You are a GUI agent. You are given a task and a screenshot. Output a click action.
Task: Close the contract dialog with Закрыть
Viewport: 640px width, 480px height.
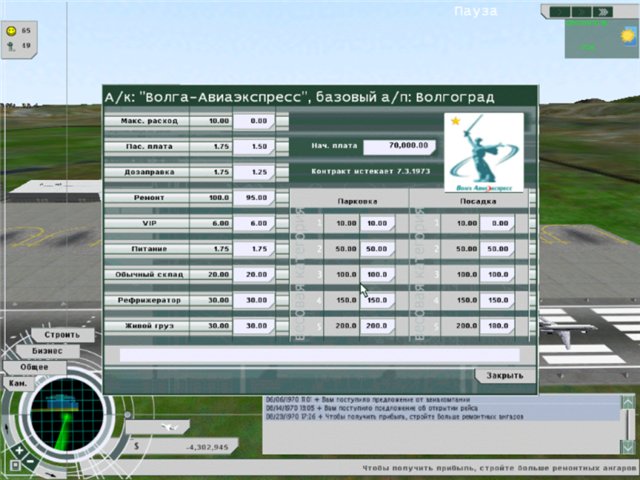click(504, 376)
